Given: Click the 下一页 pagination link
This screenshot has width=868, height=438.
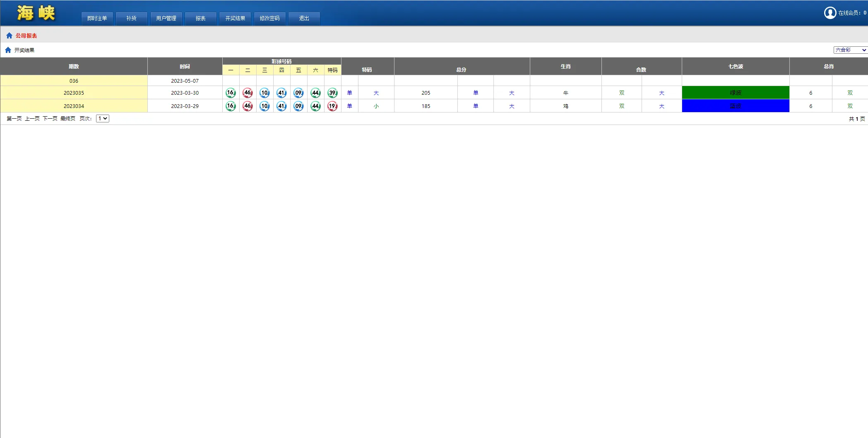Looking at the screenshot, I should tap(50, 119).
